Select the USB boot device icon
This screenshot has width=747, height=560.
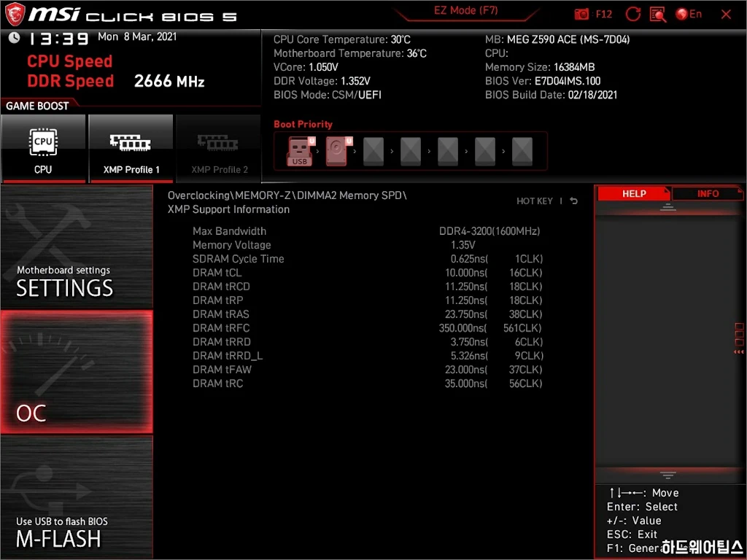point(301,151)
